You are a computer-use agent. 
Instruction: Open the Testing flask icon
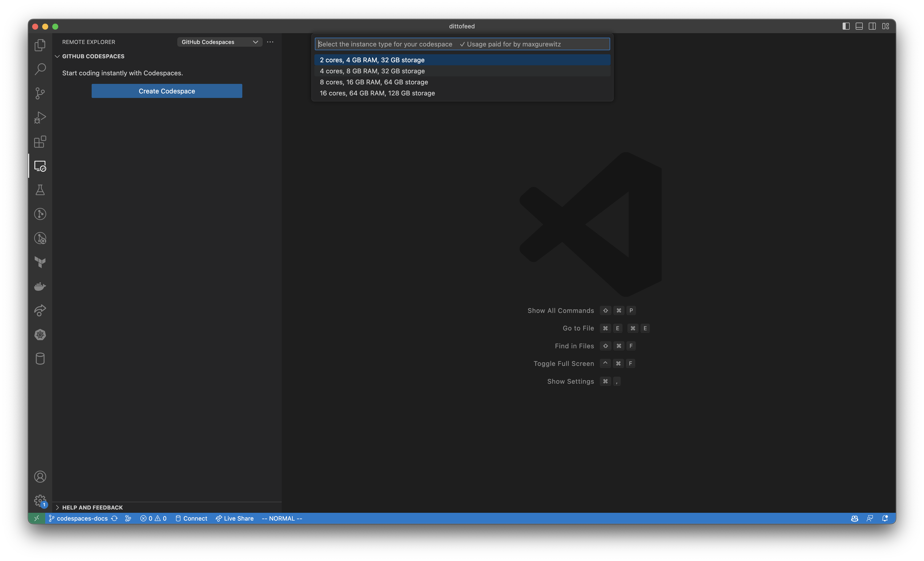[x=40, y=190]
